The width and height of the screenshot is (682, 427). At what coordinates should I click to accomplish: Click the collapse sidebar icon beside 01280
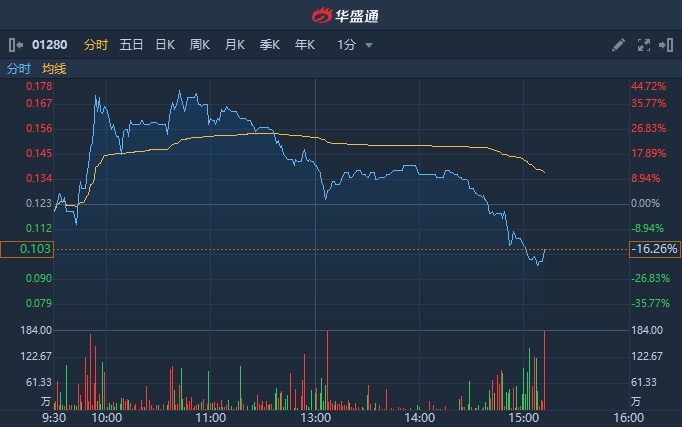(15, 45)
